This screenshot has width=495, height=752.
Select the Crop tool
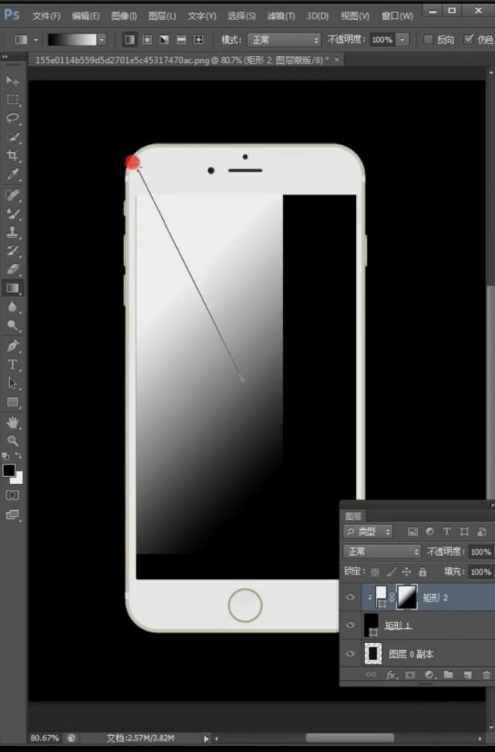point(12,155)
